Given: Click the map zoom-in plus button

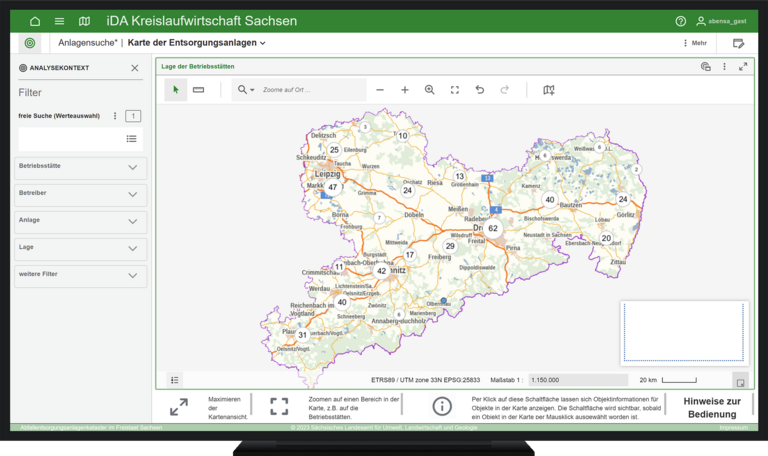Looking at the screenshot, I should click(405, 90).
